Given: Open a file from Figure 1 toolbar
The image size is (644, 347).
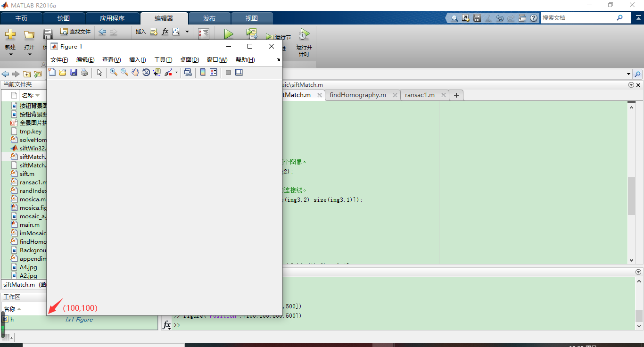Looking at the screenshot, I should [62, 72].
